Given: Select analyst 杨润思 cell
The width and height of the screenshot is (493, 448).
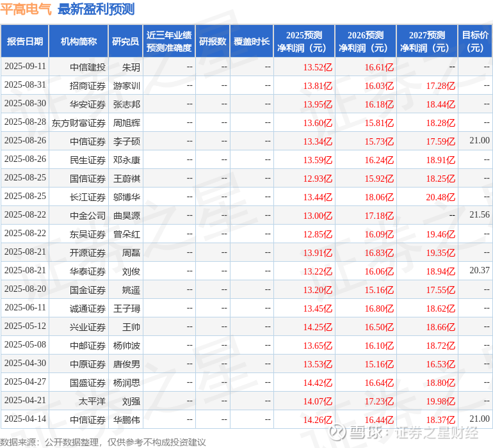Looking at the screenshot, I should click(127, 383).
